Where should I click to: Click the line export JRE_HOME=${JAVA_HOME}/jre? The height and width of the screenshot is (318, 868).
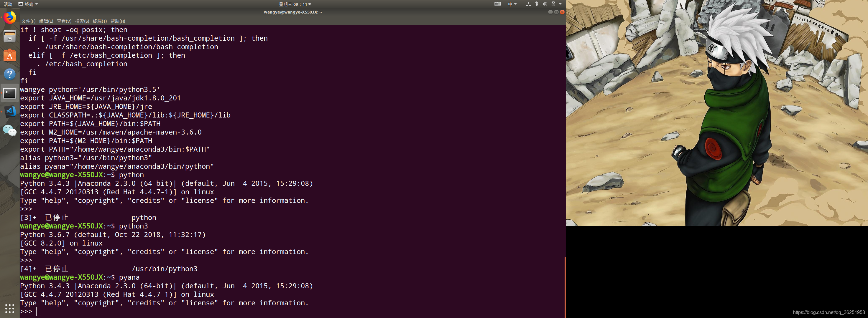[x=86, y=107]
